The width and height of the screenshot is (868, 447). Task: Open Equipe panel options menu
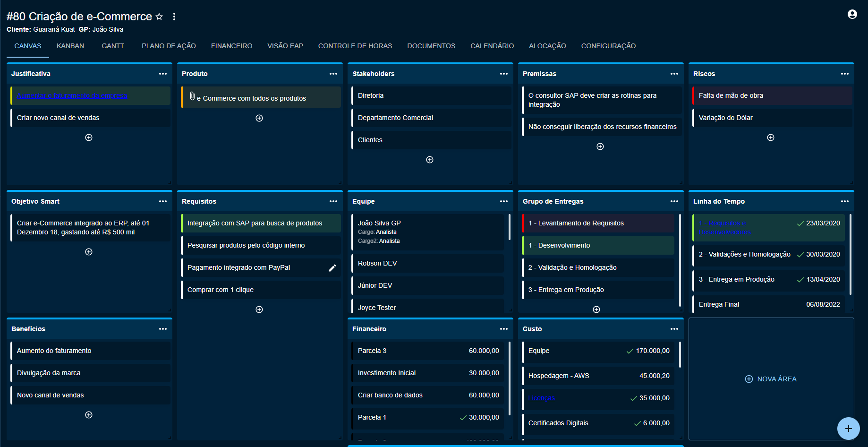coord(504,201)
